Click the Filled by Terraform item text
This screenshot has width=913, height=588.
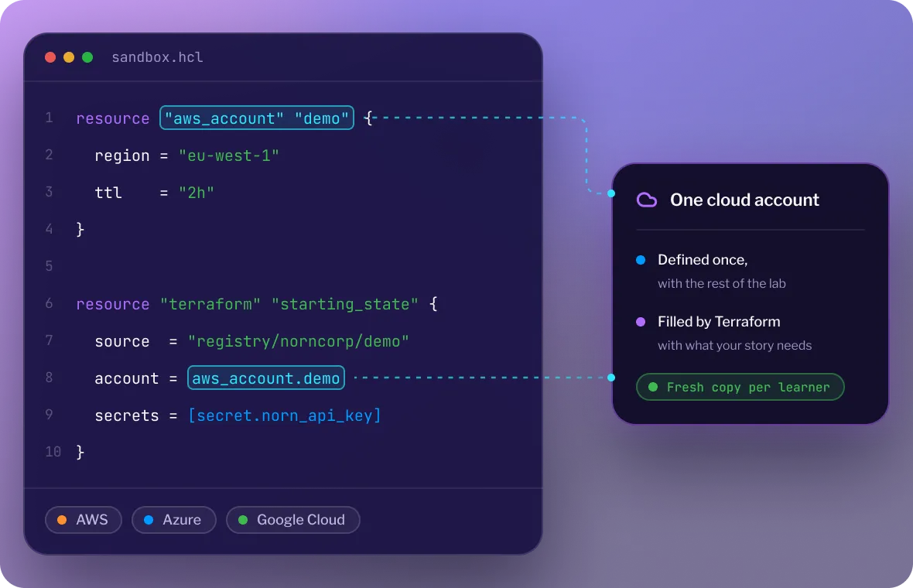pyautogui.click(x=719, y=321)
